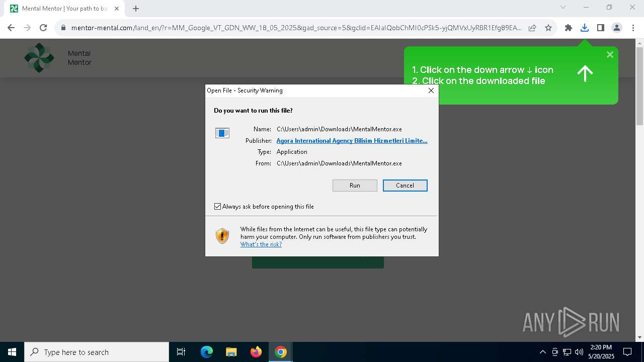
Task: Bookmark this page with the star icon
Action: [548, 28]
